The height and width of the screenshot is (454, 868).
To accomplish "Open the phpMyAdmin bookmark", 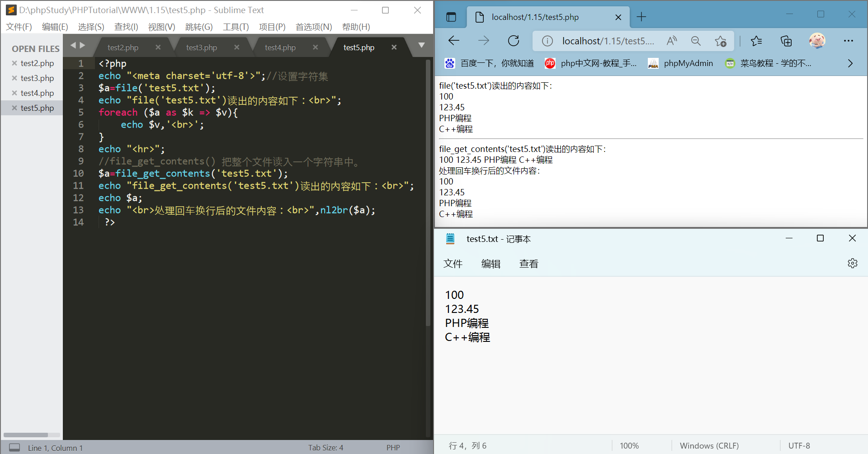I will [x=680, y=63].
